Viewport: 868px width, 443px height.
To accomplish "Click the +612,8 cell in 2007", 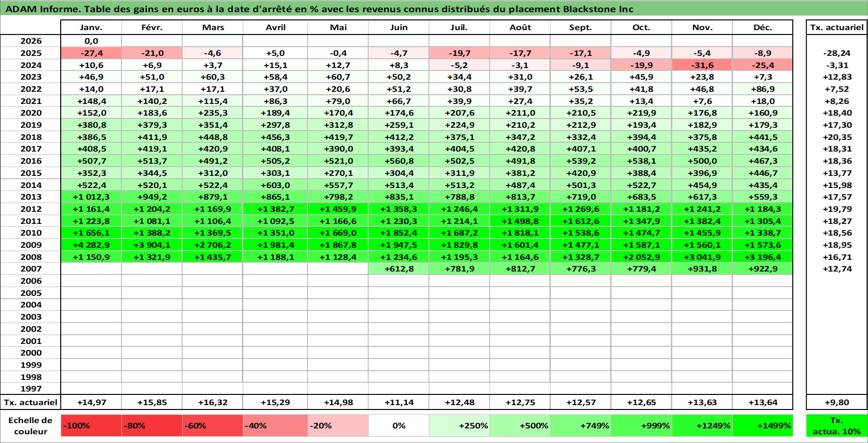I will pos(399,269).
